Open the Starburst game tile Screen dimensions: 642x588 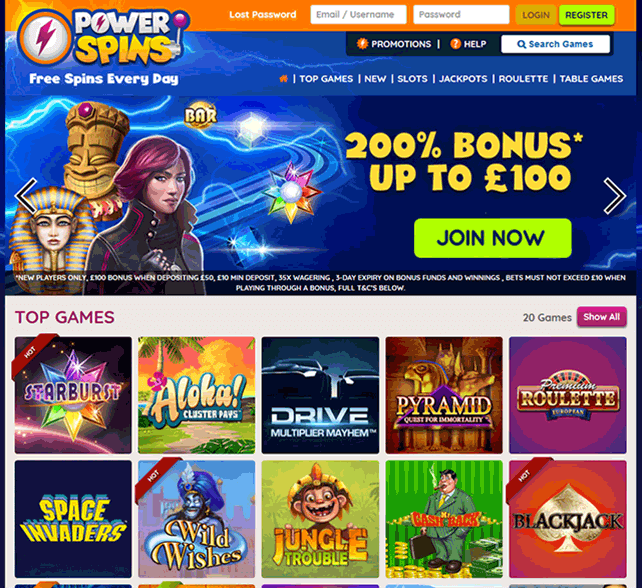click(x=73, y=395)
